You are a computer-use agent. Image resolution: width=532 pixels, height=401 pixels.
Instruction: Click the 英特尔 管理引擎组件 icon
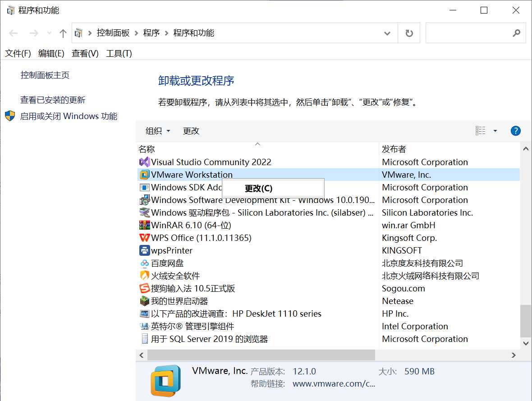pyautogui.click(x=145, y=326)
